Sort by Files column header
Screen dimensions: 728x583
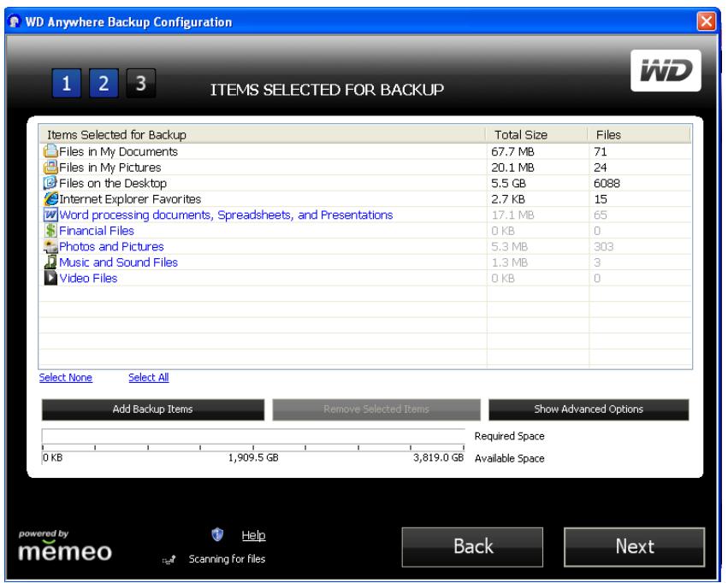[640, 134]
